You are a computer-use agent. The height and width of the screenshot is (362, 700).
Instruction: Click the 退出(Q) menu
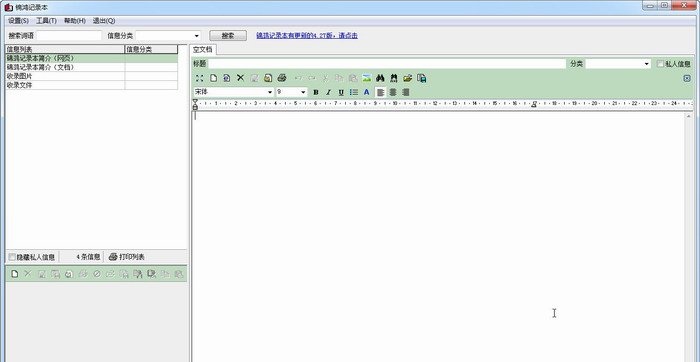tap(104, 21)
